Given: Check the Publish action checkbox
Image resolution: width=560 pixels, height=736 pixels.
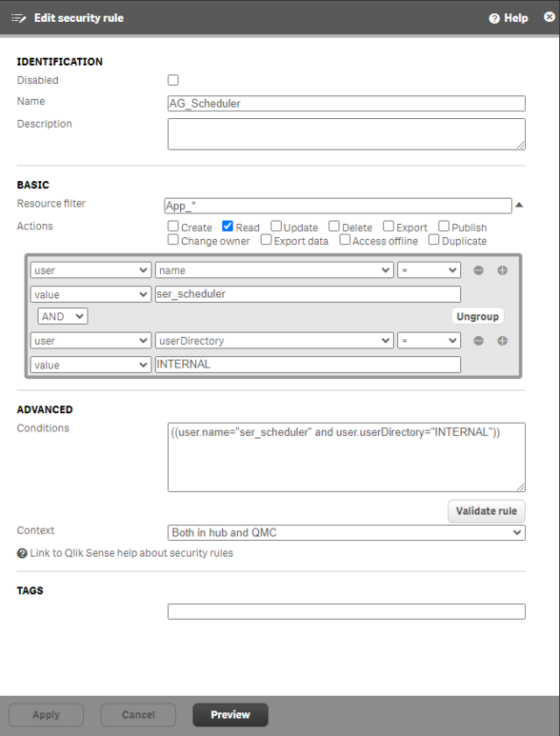Looking at the screenshot, I should 444,227.
